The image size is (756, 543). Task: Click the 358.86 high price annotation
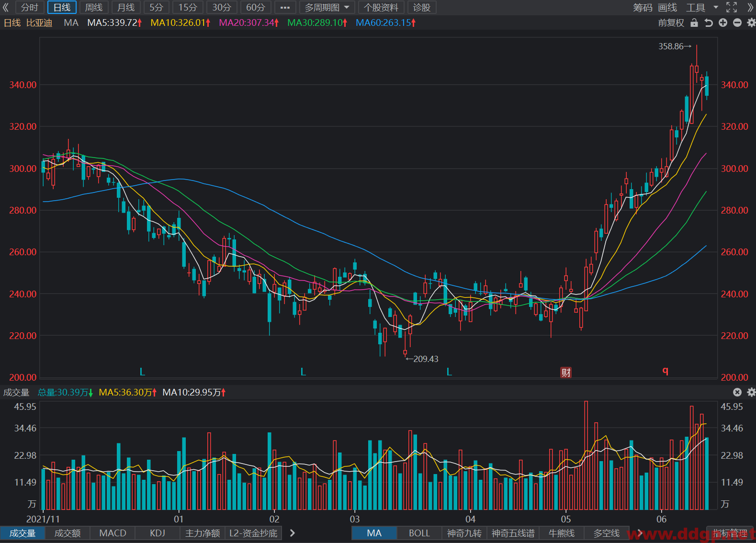[x=675, y=46]
